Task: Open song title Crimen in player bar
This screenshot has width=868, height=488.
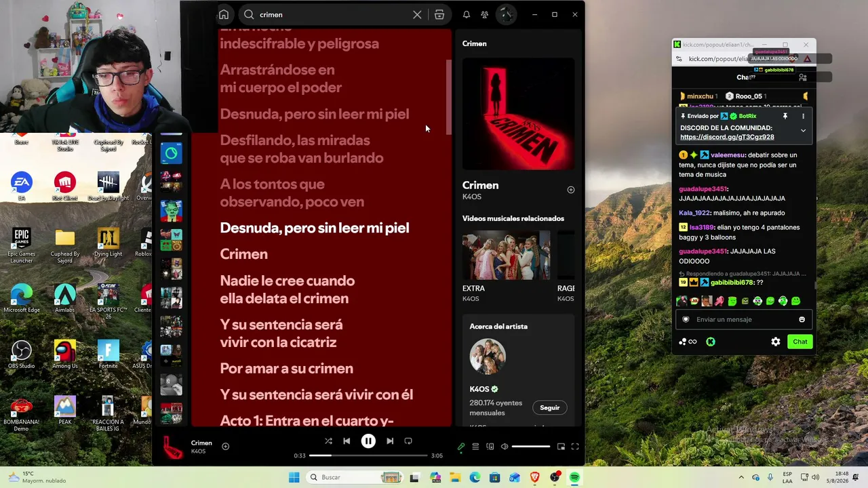Action: tap(201, 443)
